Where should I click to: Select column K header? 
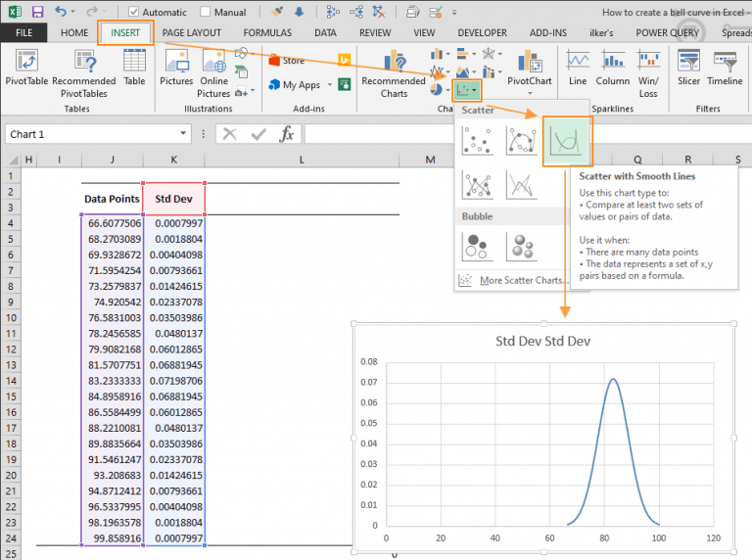(173, 160)
